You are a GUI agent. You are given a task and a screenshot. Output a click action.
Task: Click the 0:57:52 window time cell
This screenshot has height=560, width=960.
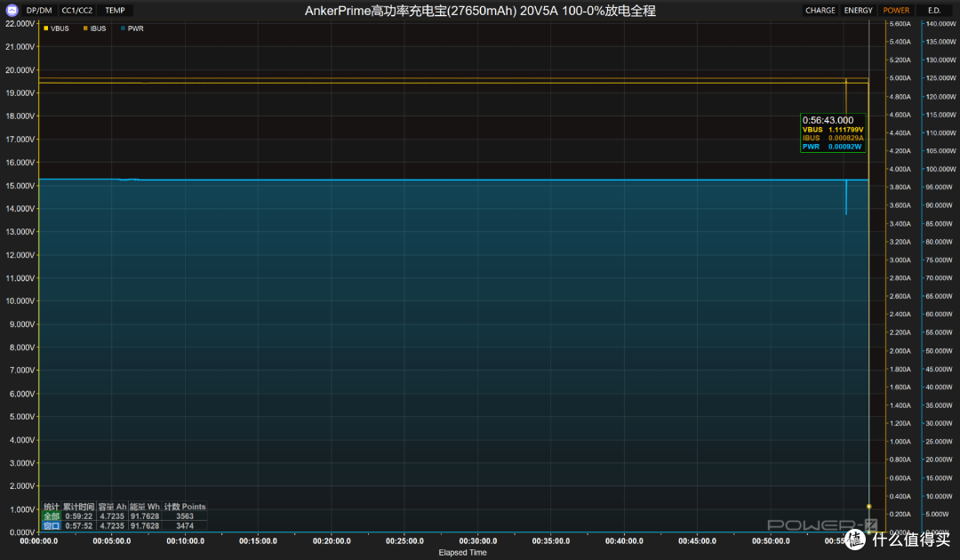[79, 525]
